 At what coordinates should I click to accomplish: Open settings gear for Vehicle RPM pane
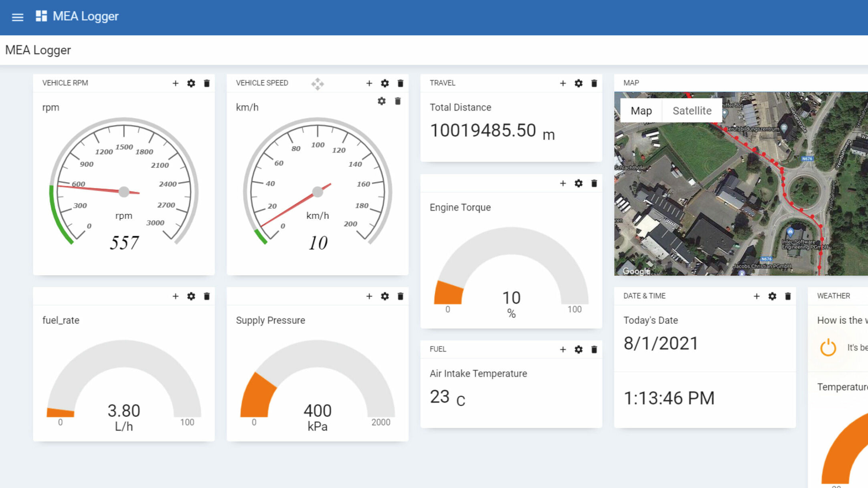(191, 83)
